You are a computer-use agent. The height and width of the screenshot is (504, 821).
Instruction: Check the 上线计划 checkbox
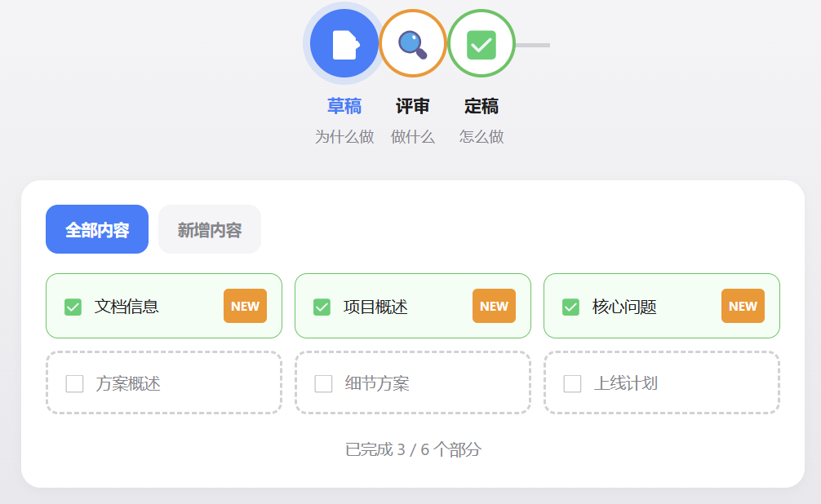click(x=572, y=383)
